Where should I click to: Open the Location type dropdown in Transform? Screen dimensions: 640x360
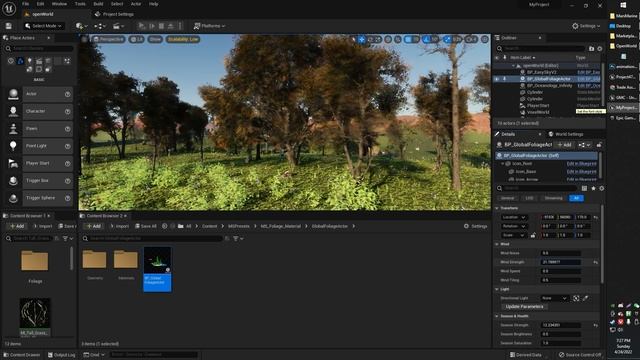pyautogui.click(x=513, y=217)
